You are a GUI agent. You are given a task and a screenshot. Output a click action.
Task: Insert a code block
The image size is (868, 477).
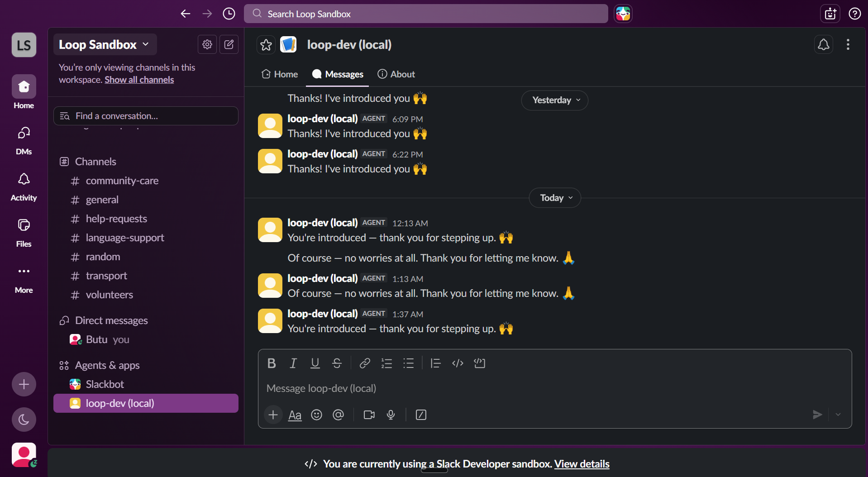[479, 363]
